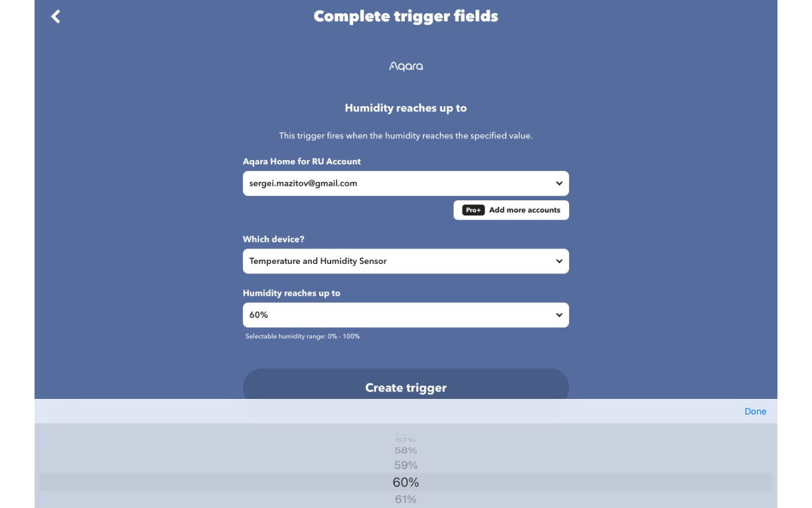
Task: Click the Pro+ badge icon
Action: coord(473,211)
